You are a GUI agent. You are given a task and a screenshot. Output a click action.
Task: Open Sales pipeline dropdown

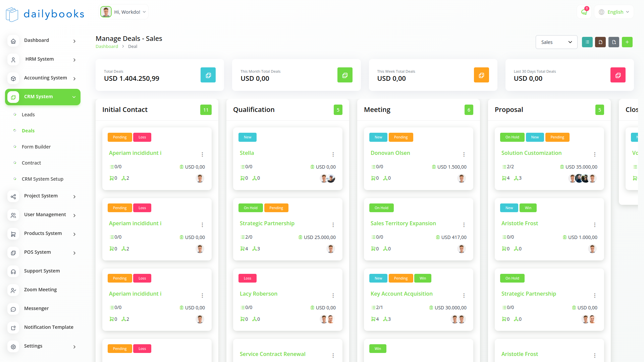[x=556, y=42]
